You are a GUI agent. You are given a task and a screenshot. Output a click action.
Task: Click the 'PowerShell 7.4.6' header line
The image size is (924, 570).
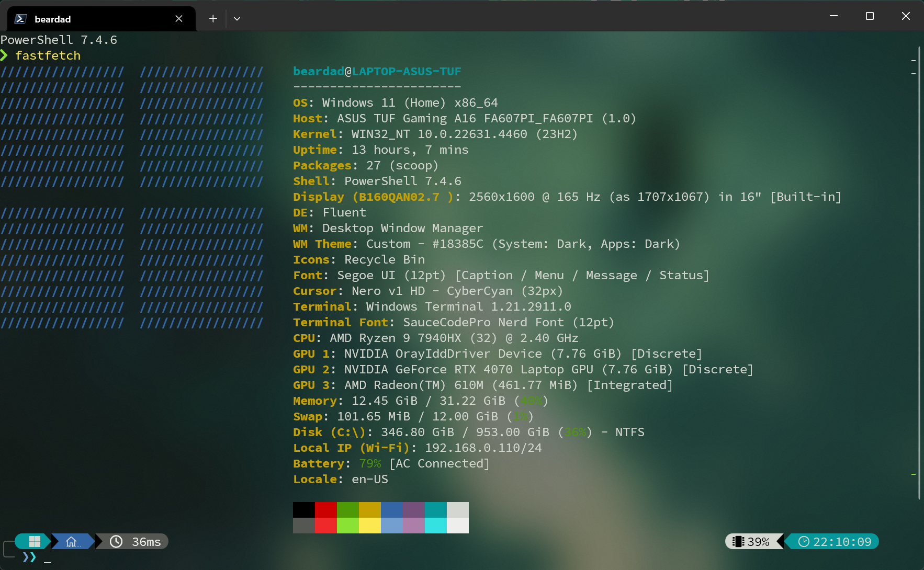[x=59, y=40]
